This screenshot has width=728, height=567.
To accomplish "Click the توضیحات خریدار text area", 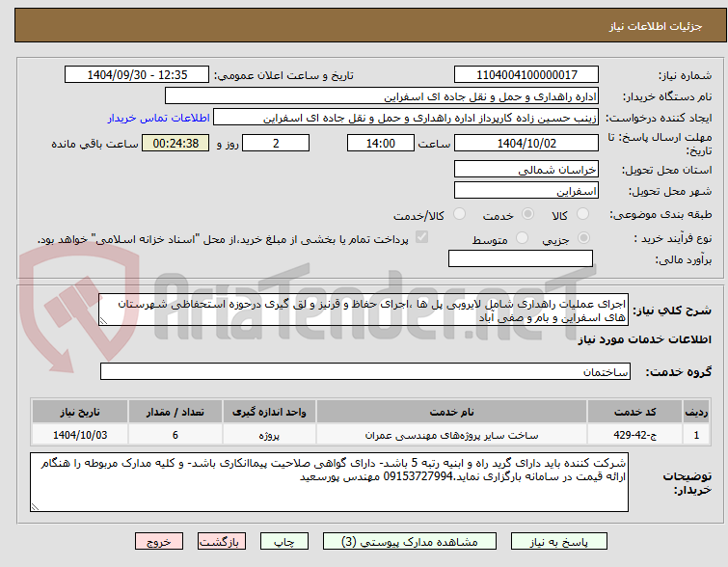I will pos(329,482).
